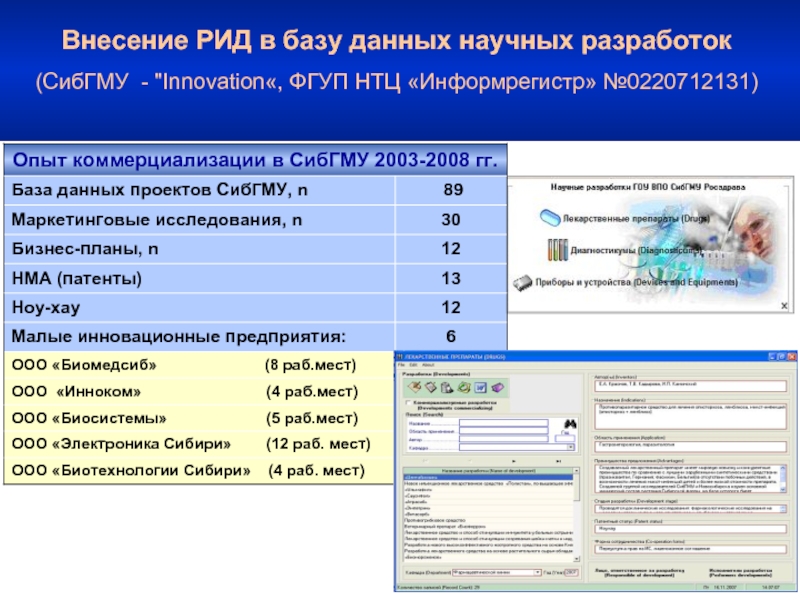Close the Drugs window
Screen dimensions: 800x600
[791, 357]
